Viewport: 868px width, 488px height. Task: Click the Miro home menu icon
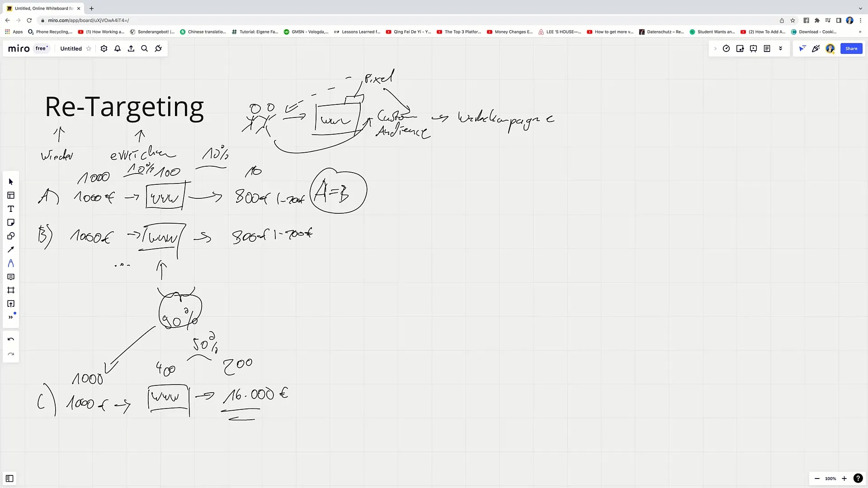pyautogui.click(x=18, y=48)
